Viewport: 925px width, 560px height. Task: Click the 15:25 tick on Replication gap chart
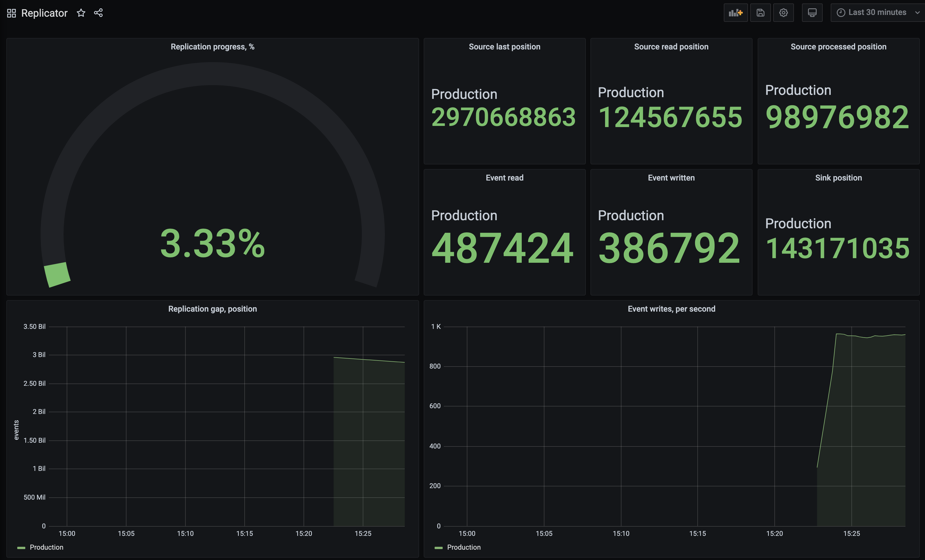pyautogui.click(x=363, y=533)
